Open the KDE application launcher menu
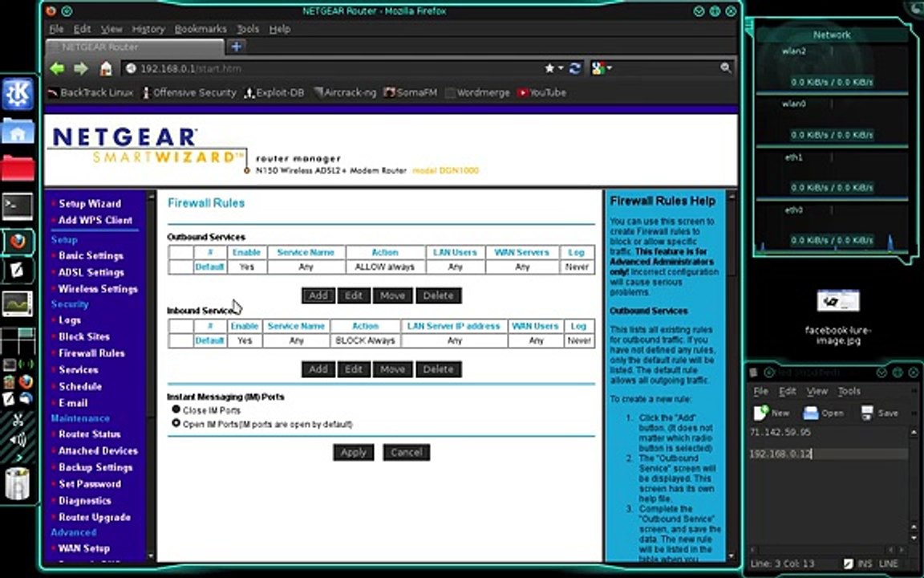The image size is (924, 578). (18, 95)
